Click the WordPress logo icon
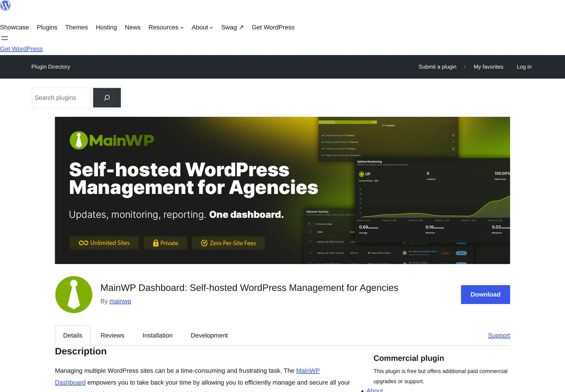Viewport: 565px width, 392px height. tap(5, 5)
